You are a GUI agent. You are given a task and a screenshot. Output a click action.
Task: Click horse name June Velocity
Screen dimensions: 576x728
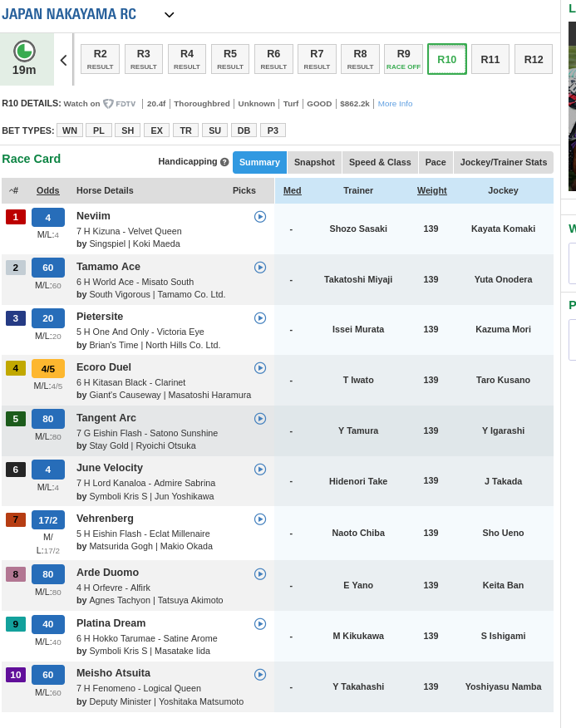pos(110,468)
